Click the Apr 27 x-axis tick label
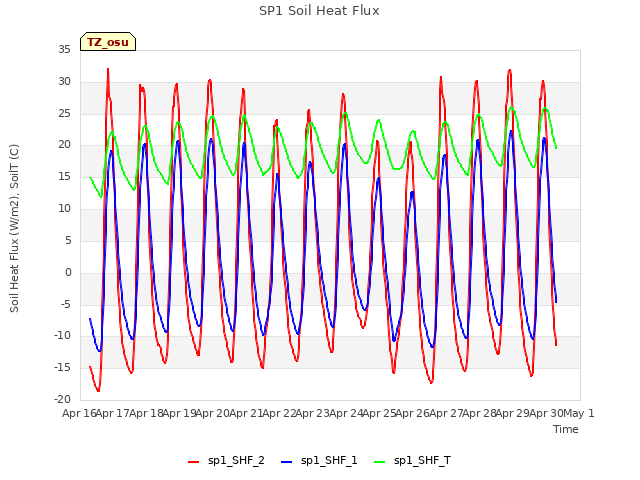Image resolution: width=640 pixels, height=480 pixels. tap(446, 413)
